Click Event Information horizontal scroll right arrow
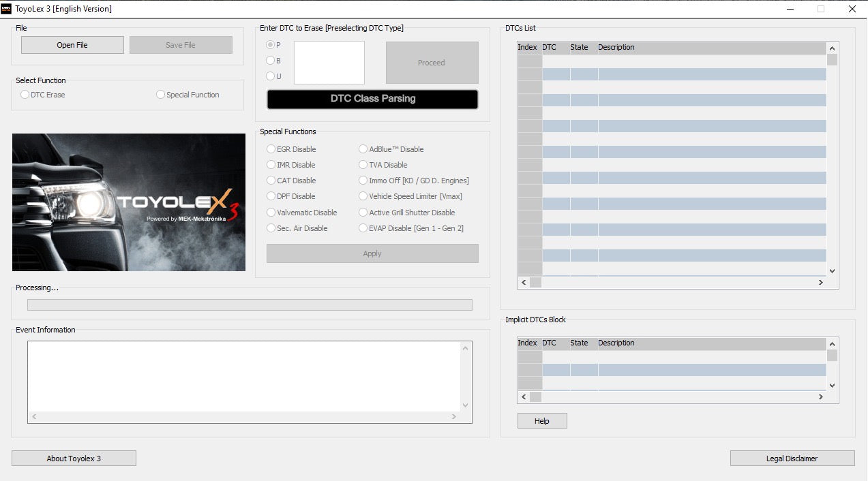Screen dimensions: 868x481 pos(455,417)
